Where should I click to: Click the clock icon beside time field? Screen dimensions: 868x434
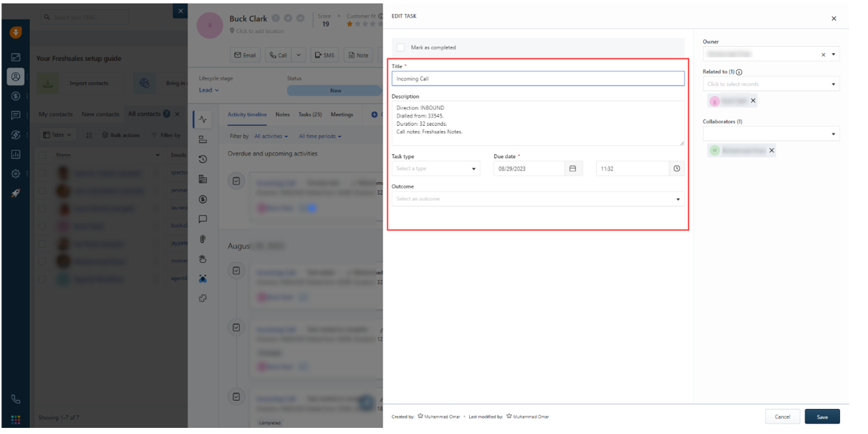[676, 168]
